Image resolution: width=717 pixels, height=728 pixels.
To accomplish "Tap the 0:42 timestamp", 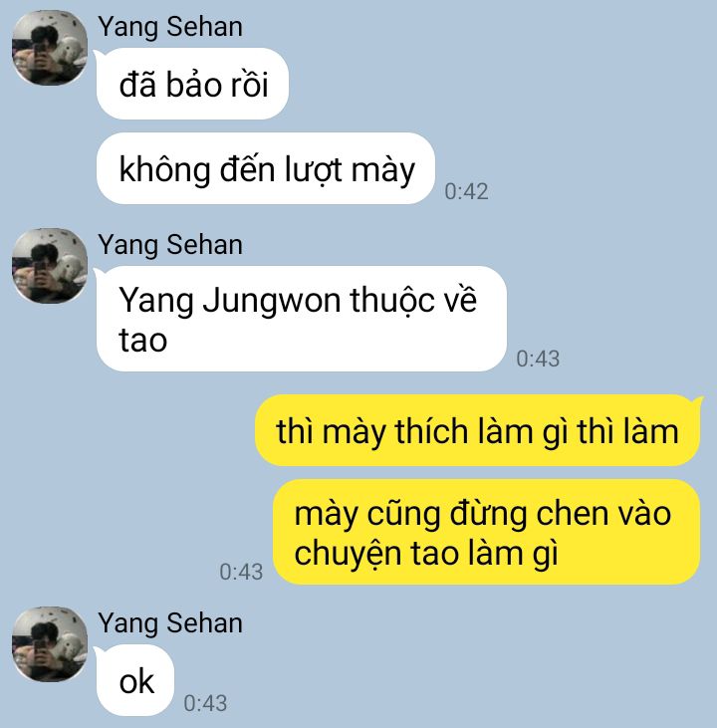I will (466, 192).
